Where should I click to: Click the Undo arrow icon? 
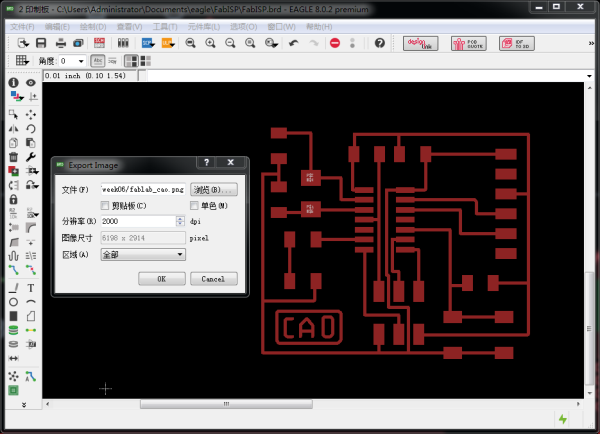293,43
